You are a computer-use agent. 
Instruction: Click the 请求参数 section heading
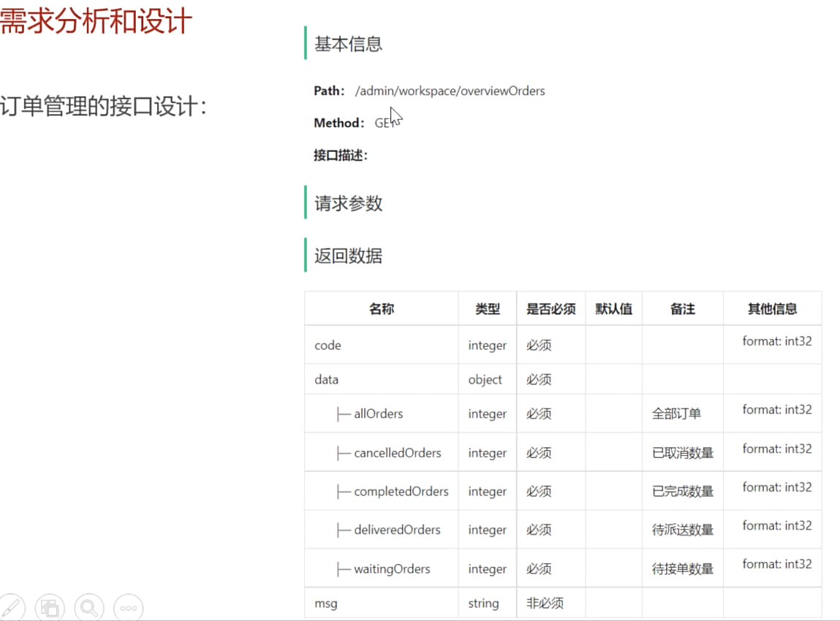click(x=348, y=203)
